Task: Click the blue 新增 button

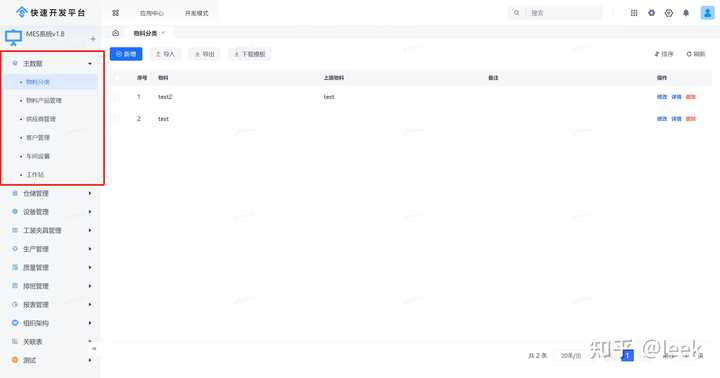Action: (x=126, y=54)
